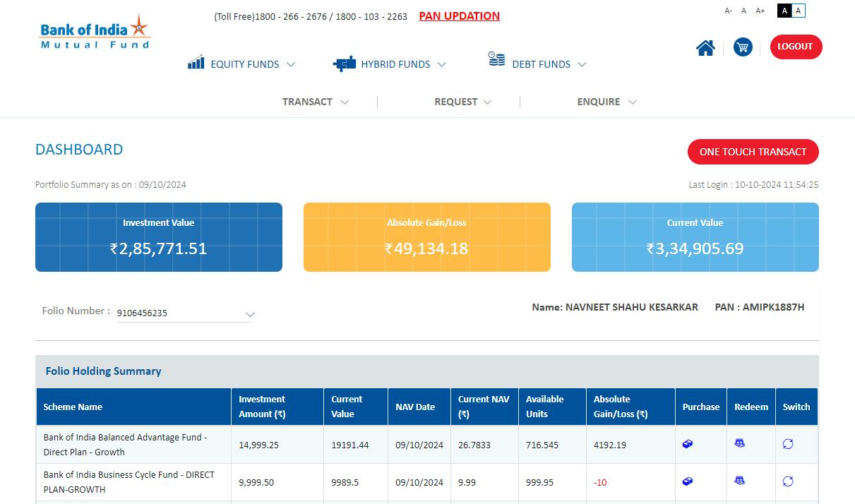Click the negative loss value -10
The image size is (855, 504).
(600, 483)
